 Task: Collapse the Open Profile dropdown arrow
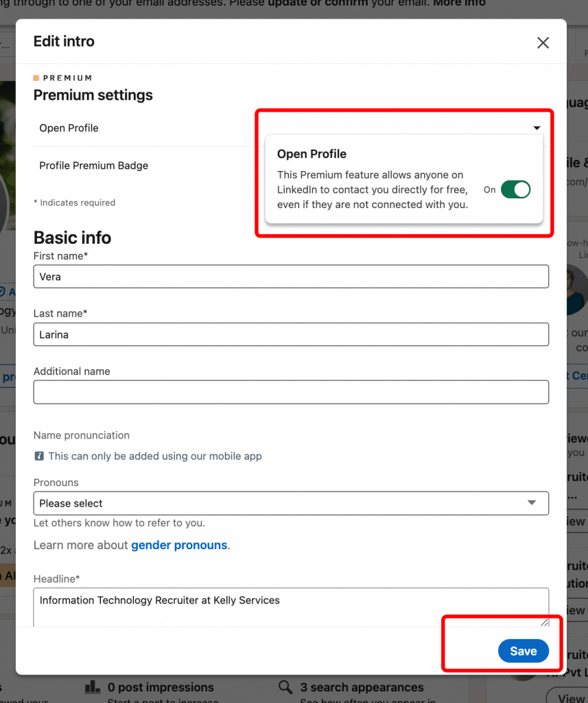pos(537,127)
